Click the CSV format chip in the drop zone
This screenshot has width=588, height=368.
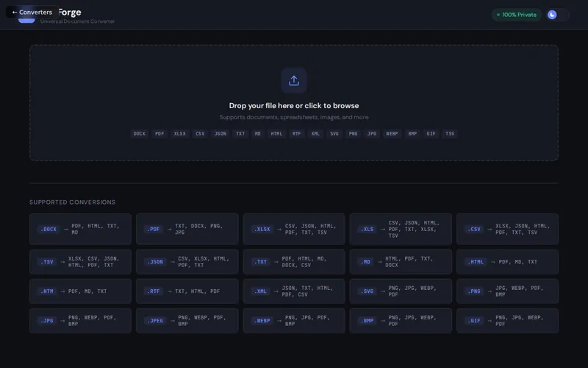[x=200, y=134]
